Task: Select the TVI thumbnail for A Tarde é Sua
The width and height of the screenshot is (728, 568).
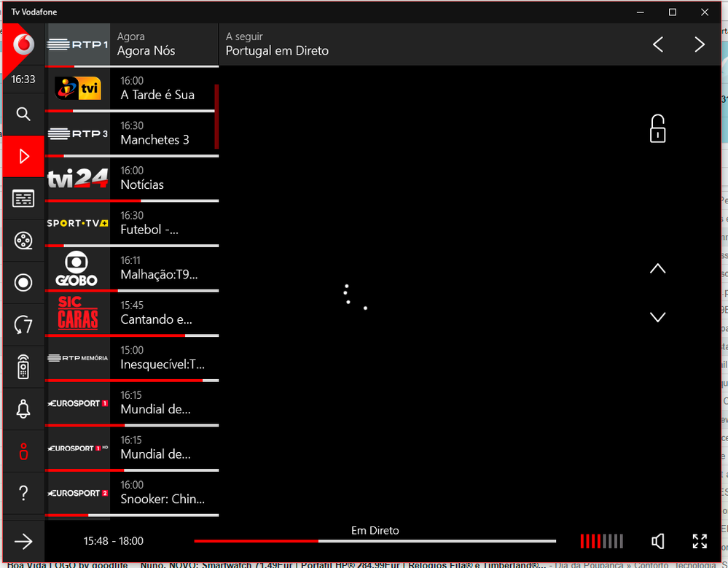Action: (77, 89)
